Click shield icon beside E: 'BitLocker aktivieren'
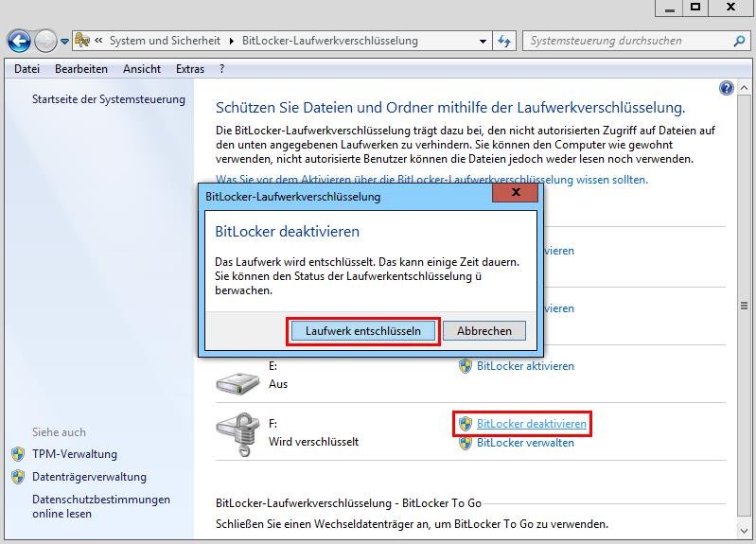The height and width of the screenshot is (544, 756). click(466, 366)
